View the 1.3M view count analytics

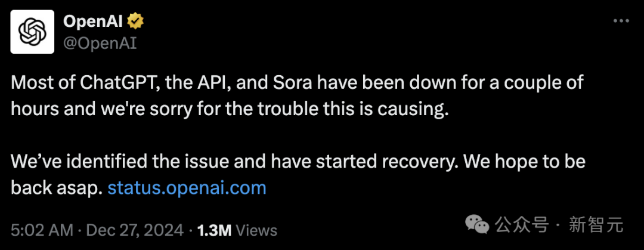215,230
